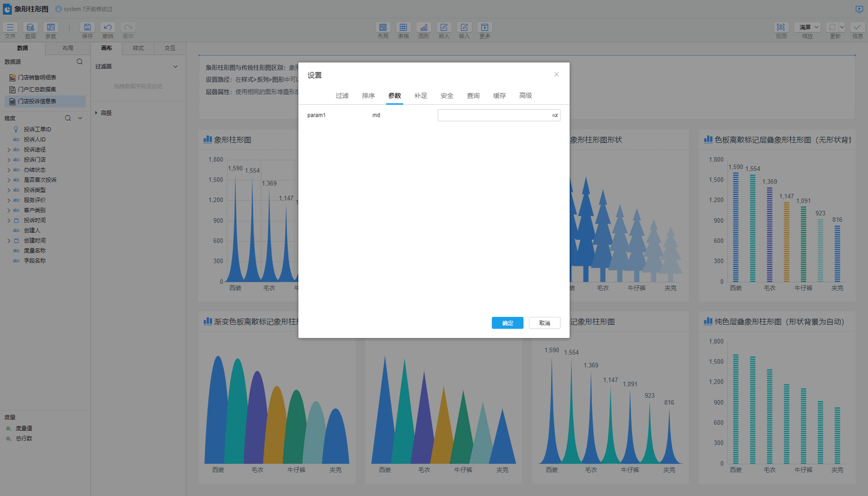This screenshot has height=496, width=868.
Task: Select the 门店销售明细表 data source
Action: [37, 77]
